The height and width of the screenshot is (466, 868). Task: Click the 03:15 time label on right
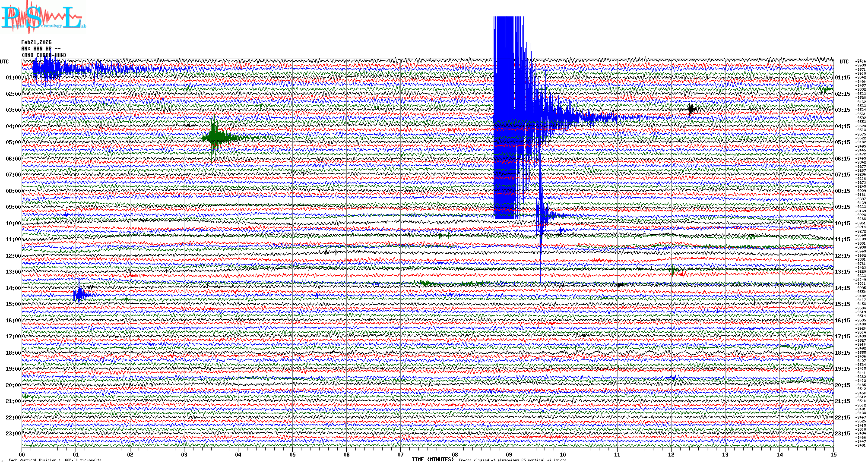point(842,110)
